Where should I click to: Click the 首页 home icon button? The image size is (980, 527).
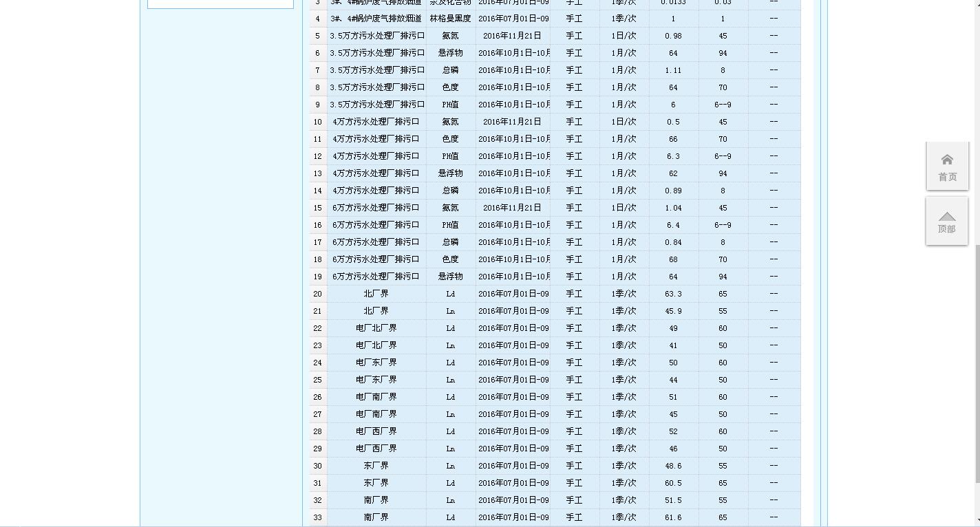click(946, 165)
